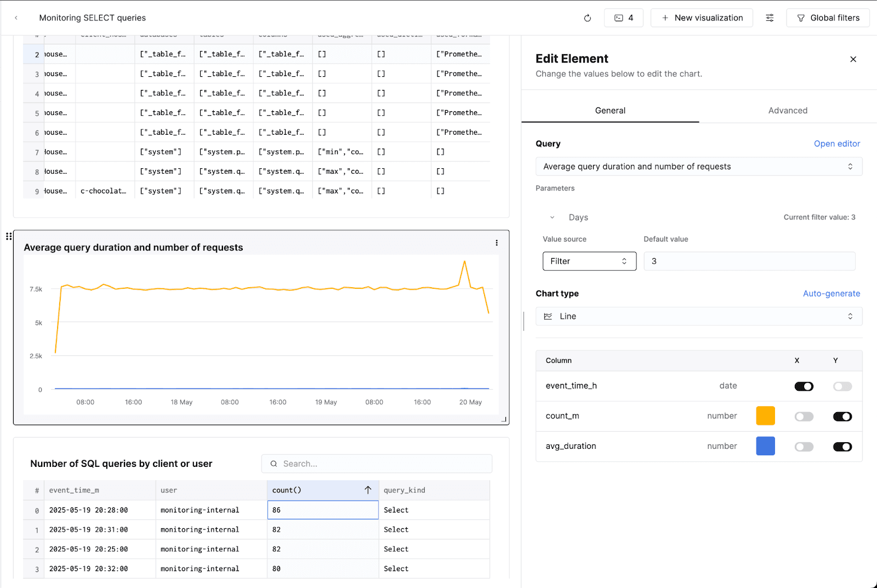The width and height of the screenshot is (877, 588).
Task: Switch to the Advanced tab
Action: (x=787, y=111)
